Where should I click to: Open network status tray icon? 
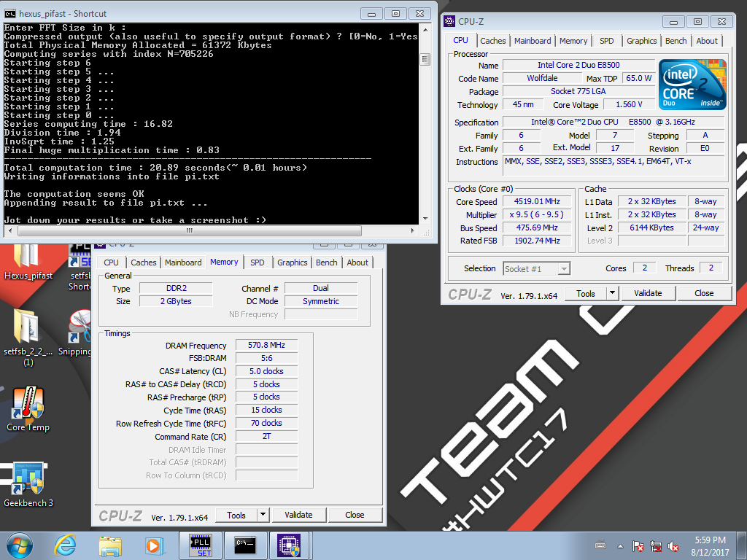click(656, 546)
